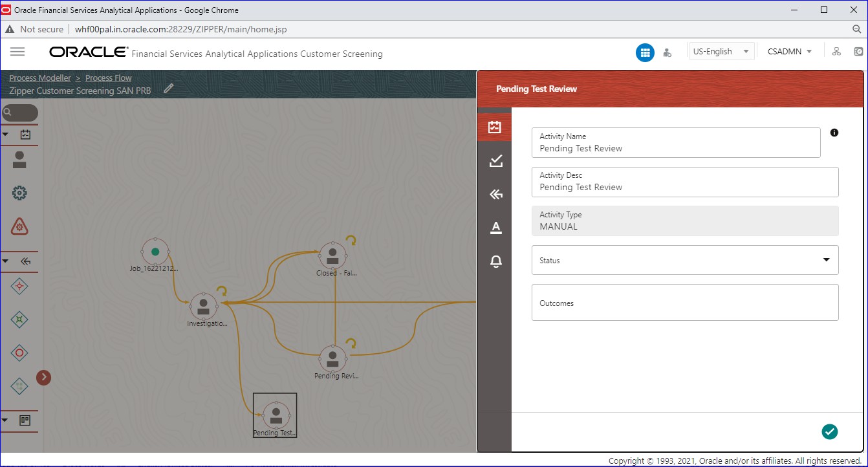Select the Job_16221212 start node
The height and width of the screenshot is (467, 868).
[x=155, y=252]
